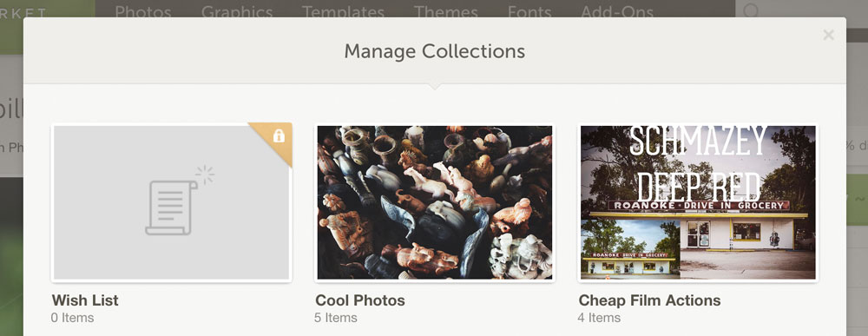Click the lock icon on Wish List
The height and width of the screenshot is (336, 868).
click(279, 135)
